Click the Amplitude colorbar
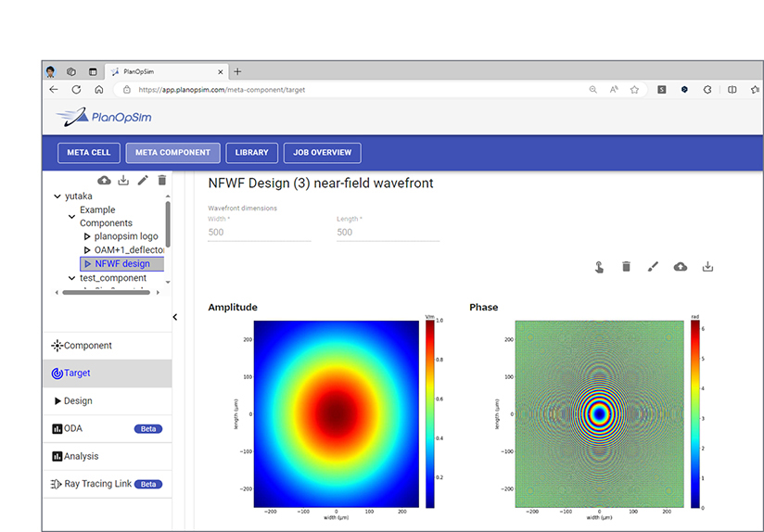 click(430, 414)
